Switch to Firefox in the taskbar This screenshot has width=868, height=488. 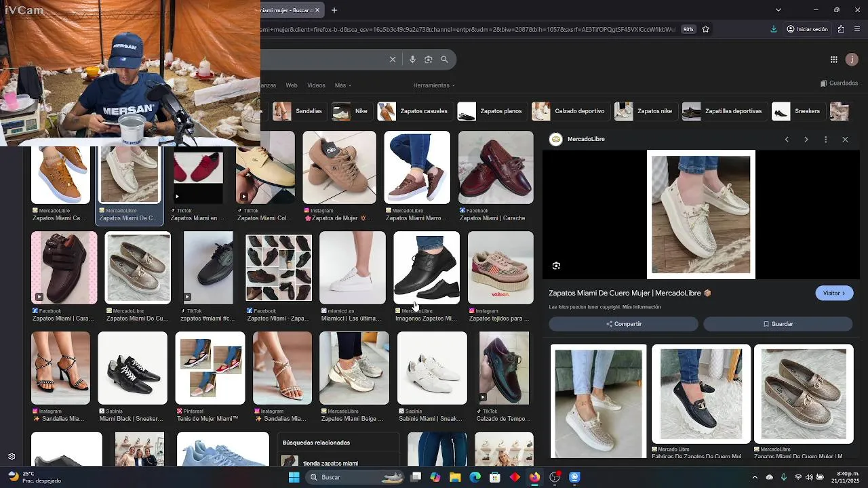(534, 477)
